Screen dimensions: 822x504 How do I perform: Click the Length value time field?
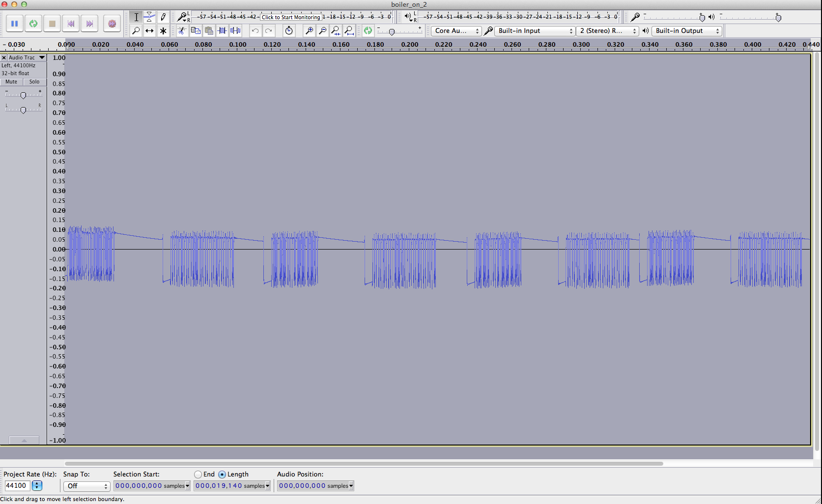pos(232,486)
